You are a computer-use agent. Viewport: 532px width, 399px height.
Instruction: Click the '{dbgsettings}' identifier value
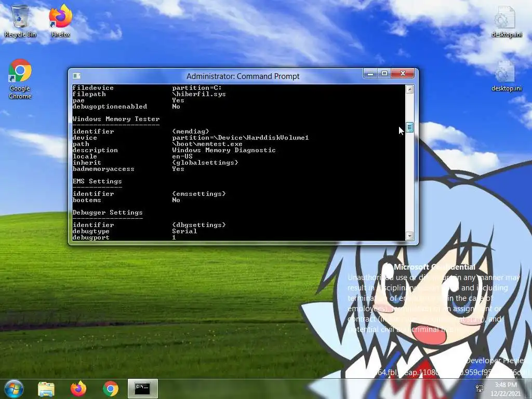199,225
